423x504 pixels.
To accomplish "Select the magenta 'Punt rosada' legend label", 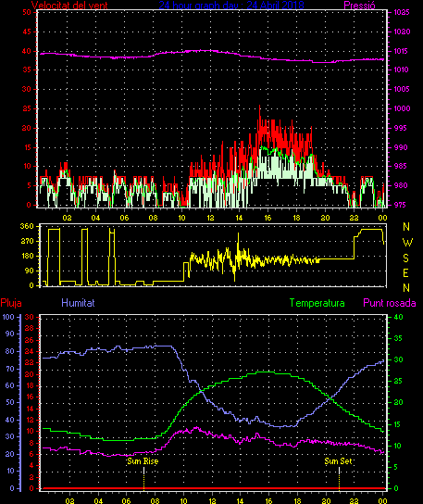I will 390,303.
